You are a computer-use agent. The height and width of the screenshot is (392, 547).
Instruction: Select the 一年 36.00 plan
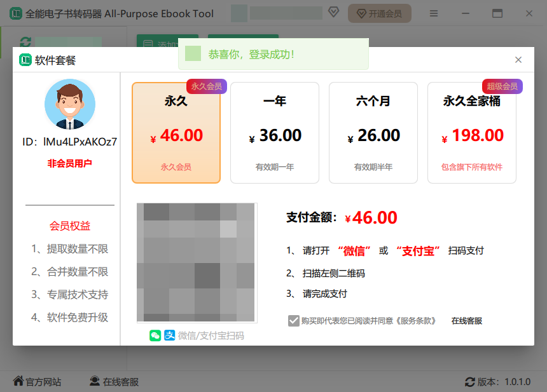pyautogui.click(x=275, y=133)
